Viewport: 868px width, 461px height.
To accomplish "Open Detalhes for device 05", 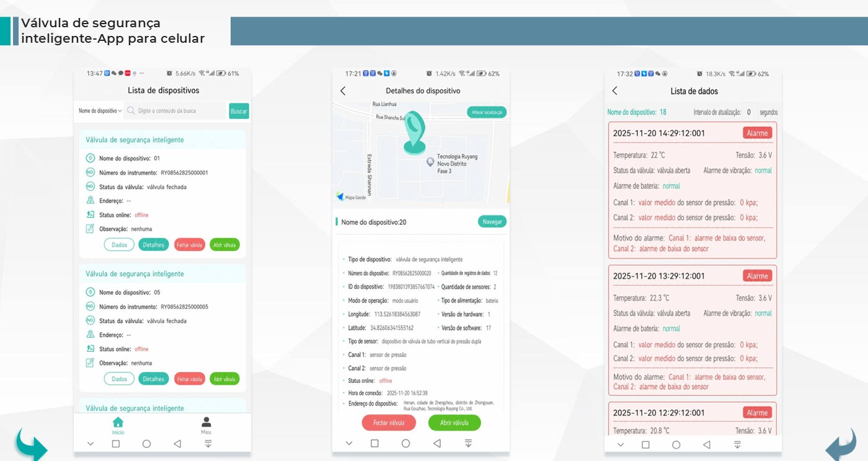I will click(153, 379).
